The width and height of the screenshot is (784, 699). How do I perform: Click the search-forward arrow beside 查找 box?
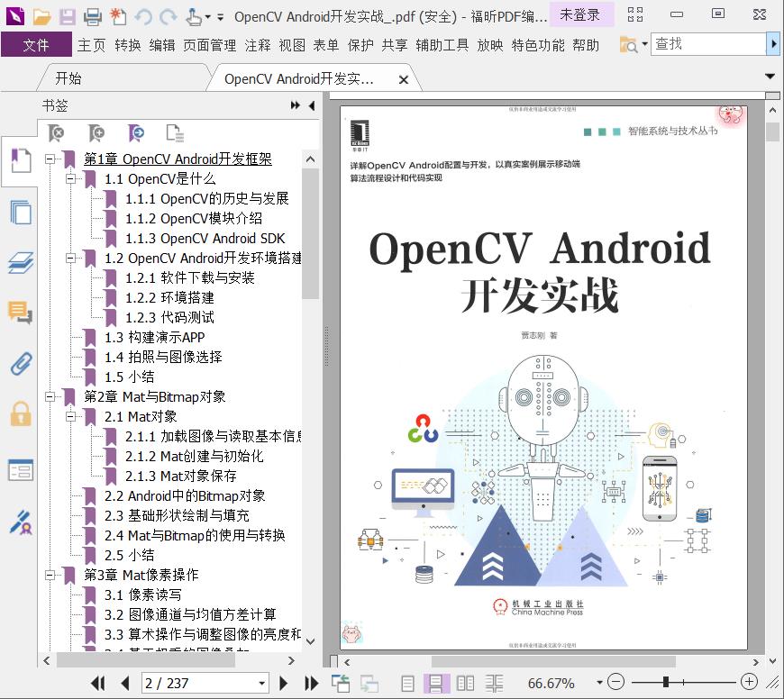point(773,44)
